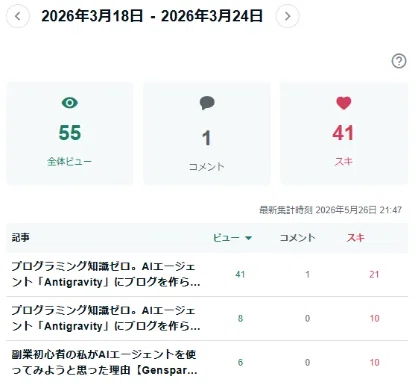The width and height of the screenshot is (416, 387).
Task: Sort the table by コメント column
Action: [x=297, y=238]
